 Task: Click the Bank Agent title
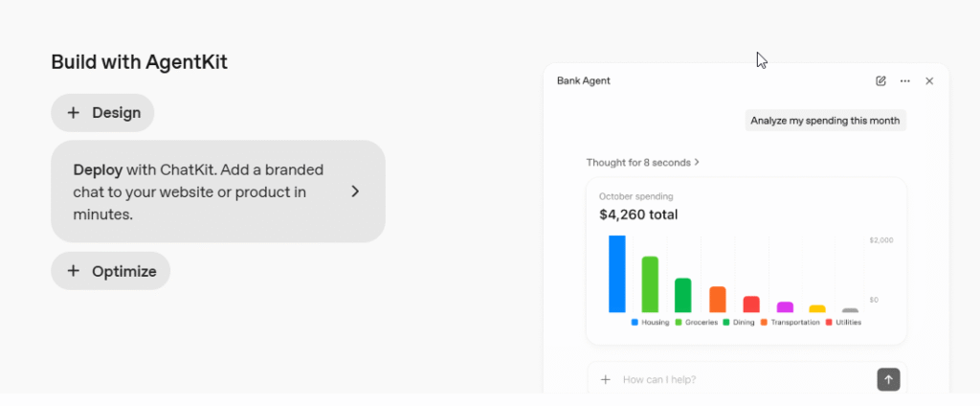tap(583, 81)
